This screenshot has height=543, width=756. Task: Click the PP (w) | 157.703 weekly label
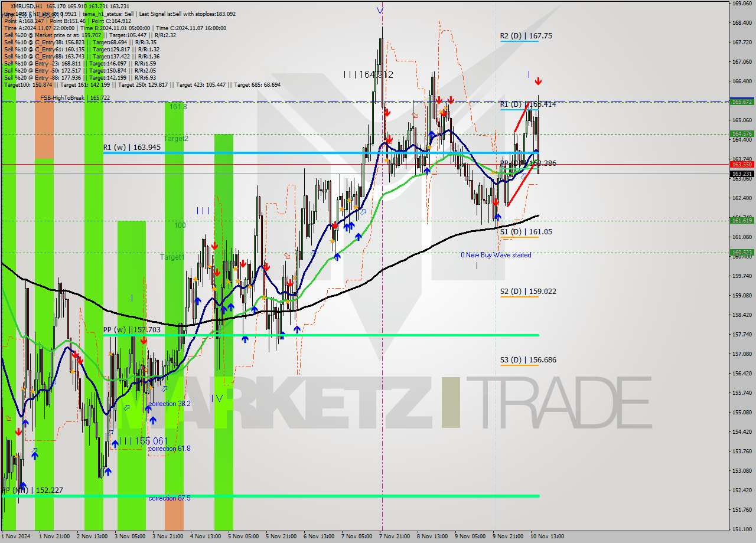(132, 330)
